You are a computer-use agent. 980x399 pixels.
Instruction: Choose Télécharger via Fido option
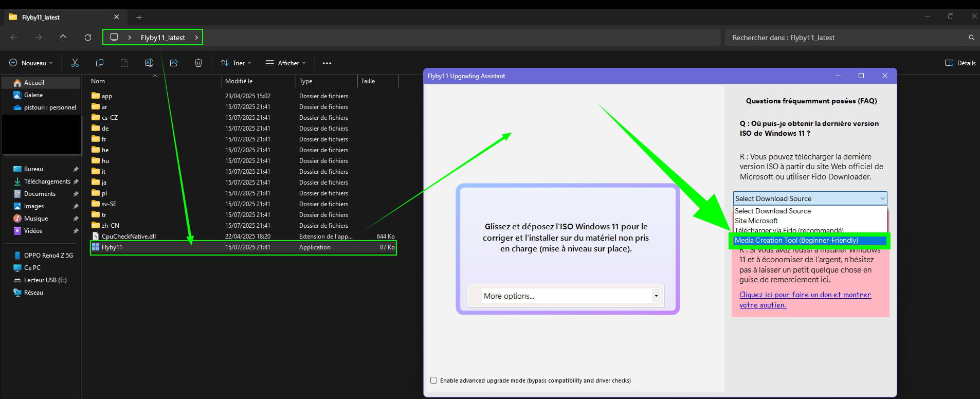tap(810, 230)
